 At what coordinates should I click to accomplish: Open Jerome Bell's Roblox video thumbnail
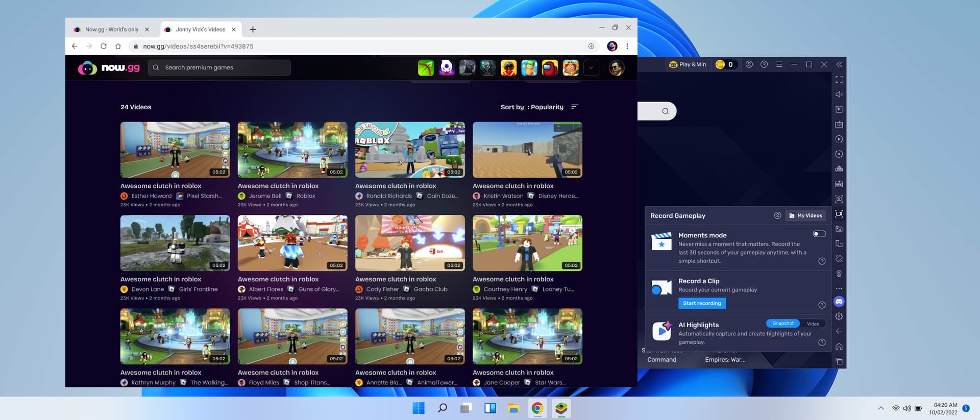292,150
